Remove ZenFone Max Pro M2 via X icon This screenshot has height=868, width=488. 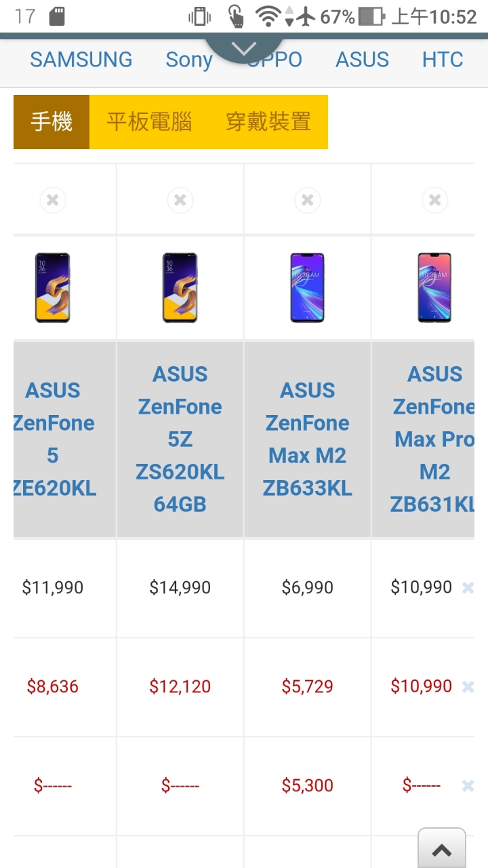pos(435,200)
